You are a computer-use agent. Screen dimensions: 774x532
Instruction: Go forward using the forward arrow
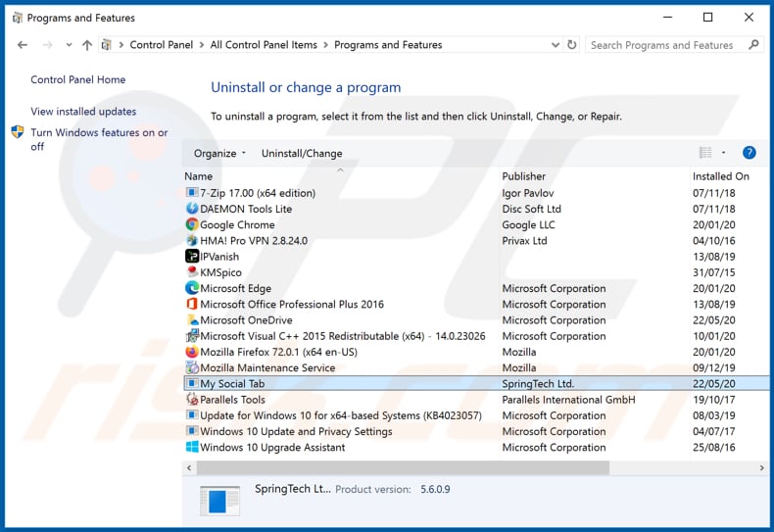(47, 45)
